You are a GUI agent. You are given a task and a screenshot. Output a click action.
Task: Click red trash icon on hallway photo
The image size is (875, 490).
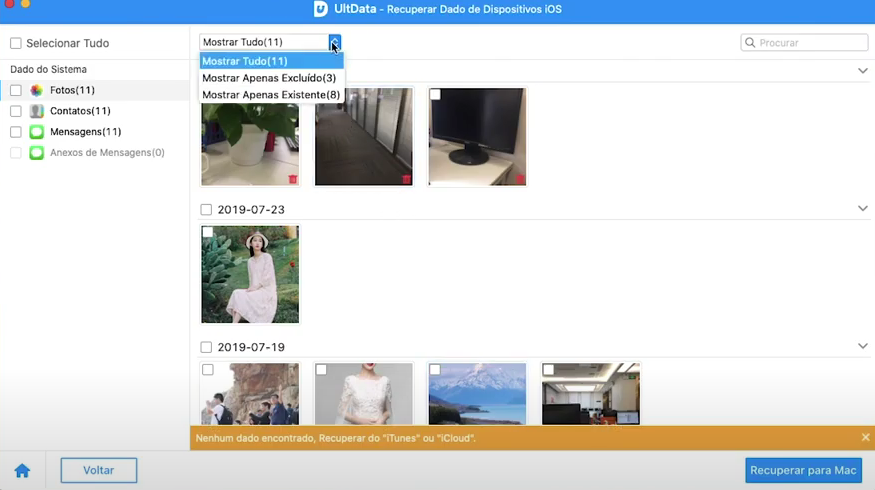(x=407, y=179)
